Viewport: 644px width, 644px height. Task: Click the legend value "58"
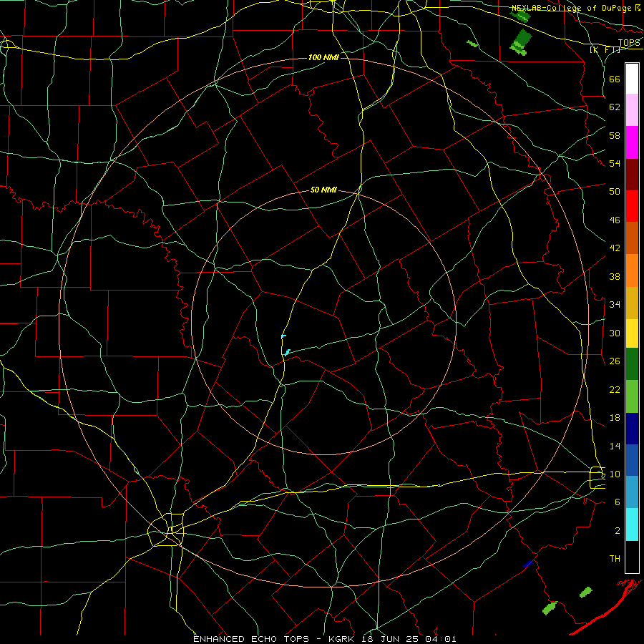[x=615, y=135]
